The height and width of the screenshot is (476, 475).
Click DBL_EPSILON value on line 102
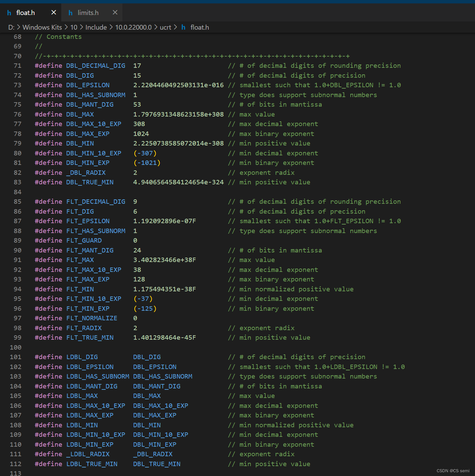pyautogui.click(x=155, y=367)
